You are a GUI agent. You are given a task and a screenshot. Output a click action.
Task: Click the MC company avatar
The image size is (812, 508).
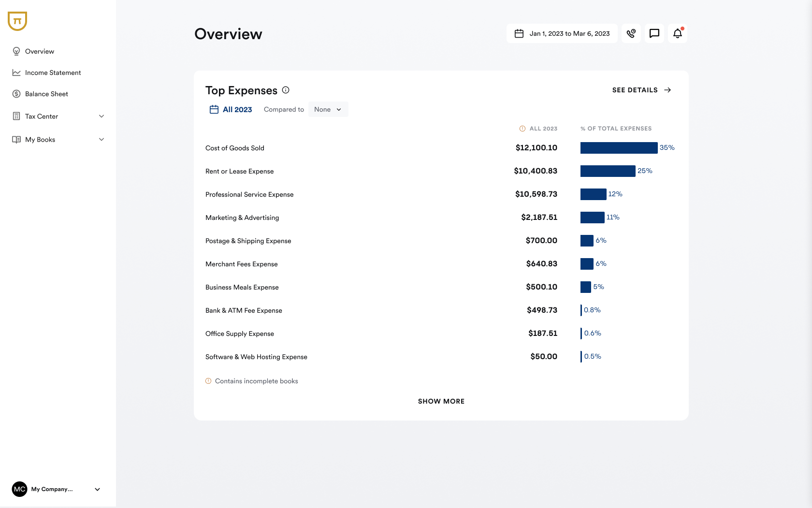click(x=19, y=489)
